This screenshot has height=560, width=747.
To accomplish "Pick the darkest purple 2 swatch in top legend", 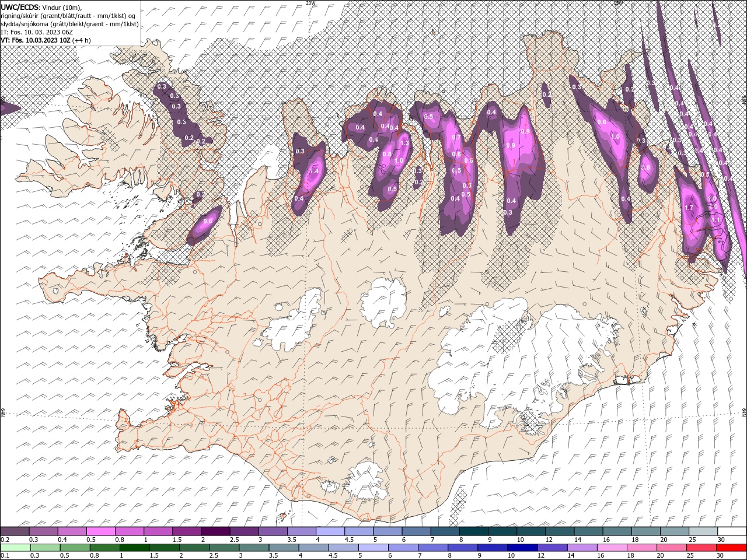I will (x=215, y=531).
